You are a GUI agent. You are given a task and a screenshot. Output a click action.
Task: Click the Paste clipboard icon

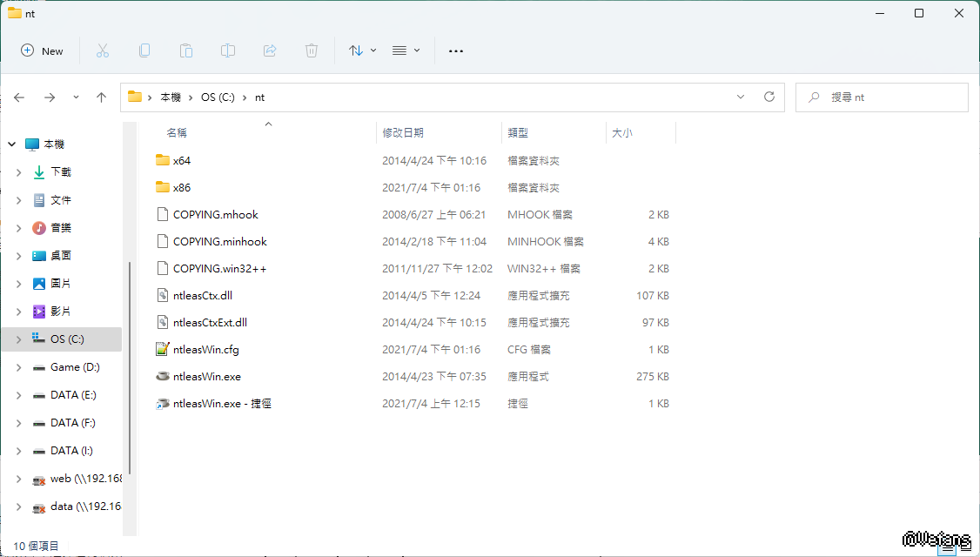pos(186,50)
